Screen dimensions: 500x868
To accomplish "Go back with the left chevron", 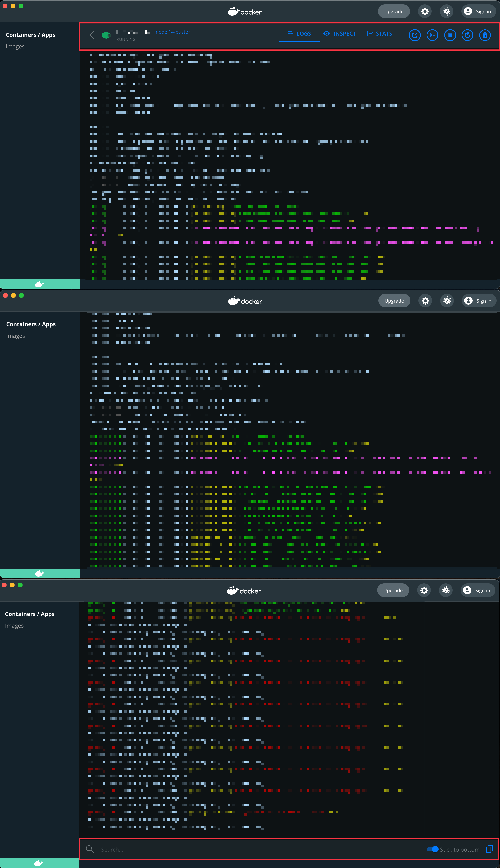I will pos(92,35).
